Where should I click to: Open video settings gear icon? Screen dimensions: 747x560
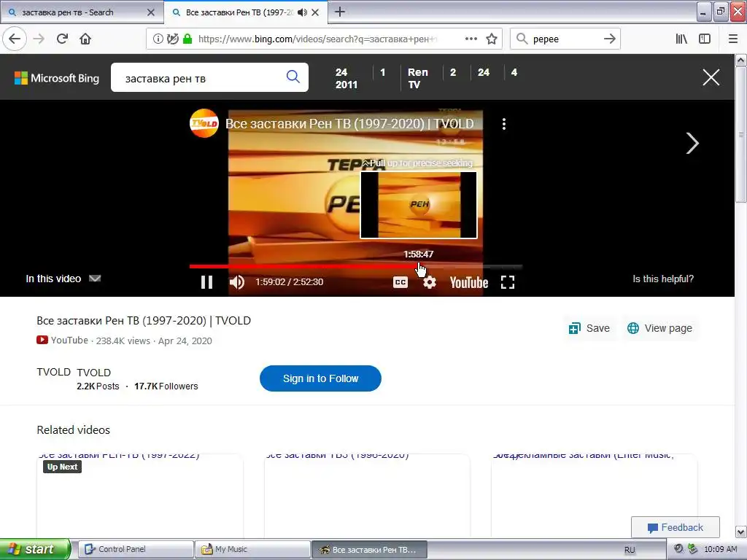point(429,282)
